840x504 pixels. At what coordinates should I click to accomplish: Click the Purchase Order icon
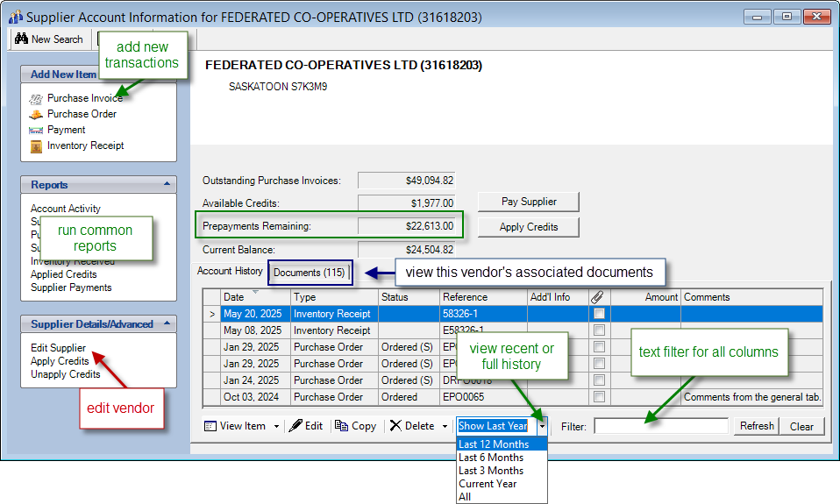click(x=36, y=114)
